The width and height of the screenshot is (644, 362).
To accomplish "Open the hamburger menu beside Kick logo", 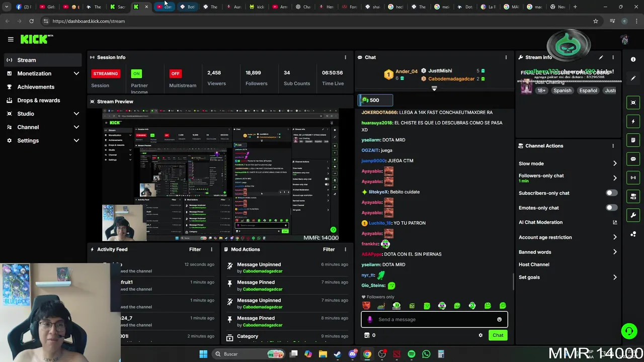I will tap(11, 39).
